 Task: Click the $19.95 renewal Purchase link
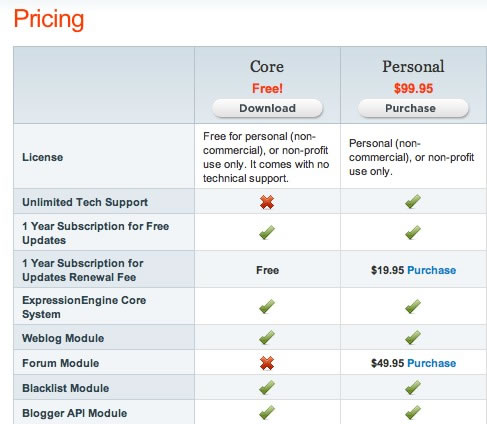[x=432, y=270]
